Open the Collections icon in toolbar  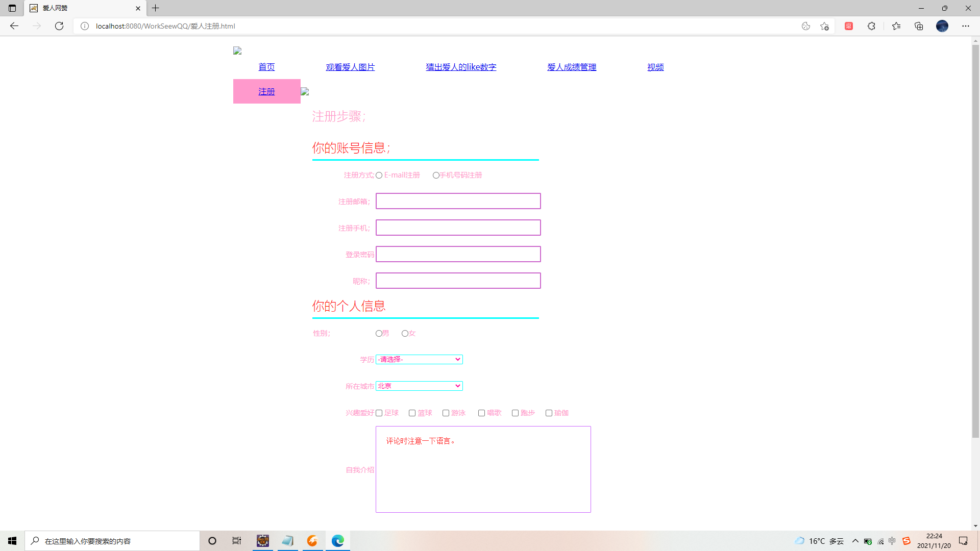(919, 26)
